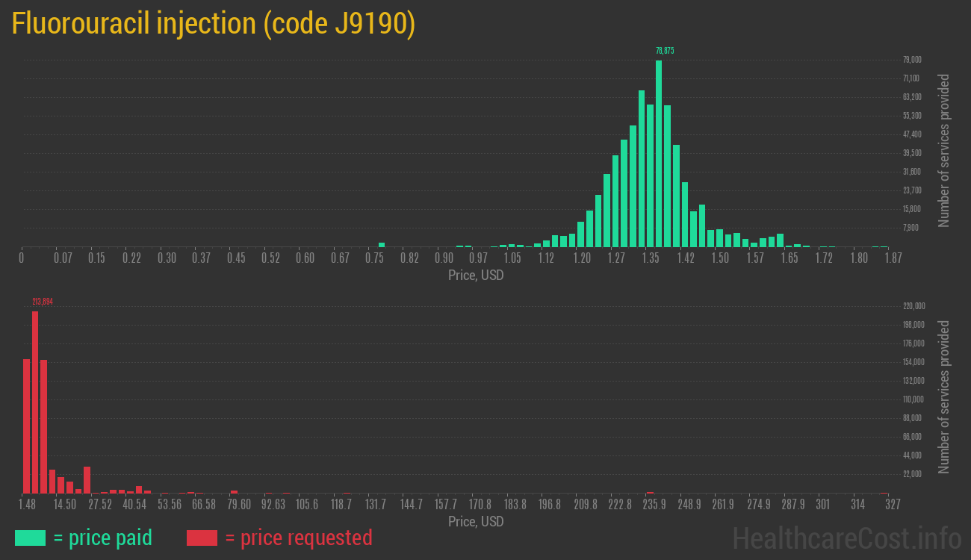Click the red bar just left of 27.52
971x560 pixels.
87,479
